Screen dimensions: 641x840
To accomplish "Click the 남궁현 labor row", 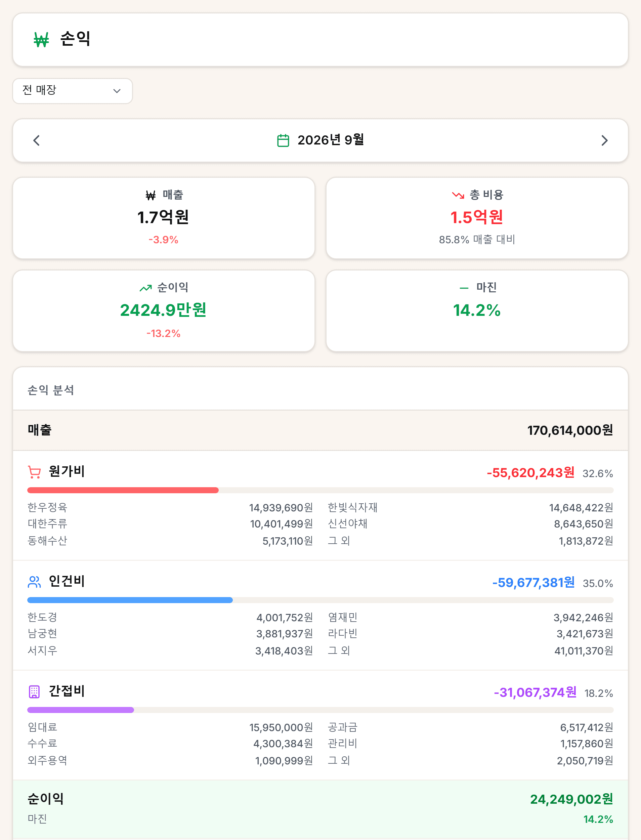I will (170, 634).
